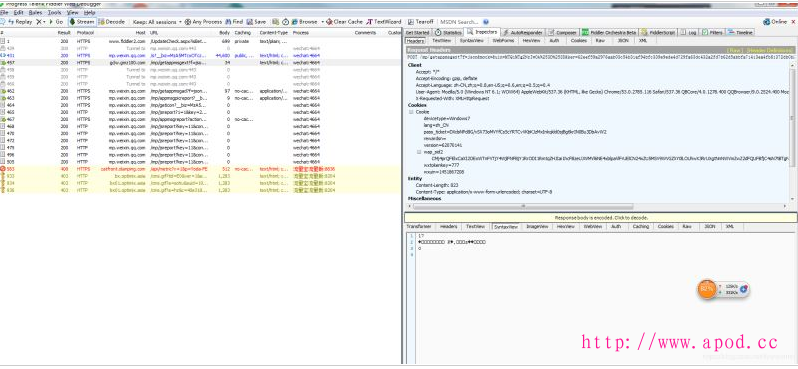This screenshot has width=798, height=369.
Task: Open the Timeline tab
Action: [740, 32]
